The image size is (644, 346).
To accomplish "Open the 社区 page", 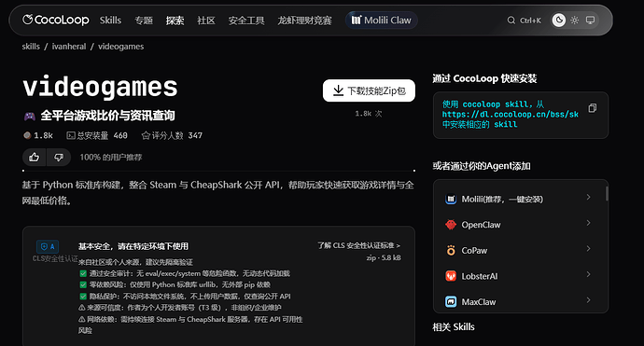I will tap(206, 21).
